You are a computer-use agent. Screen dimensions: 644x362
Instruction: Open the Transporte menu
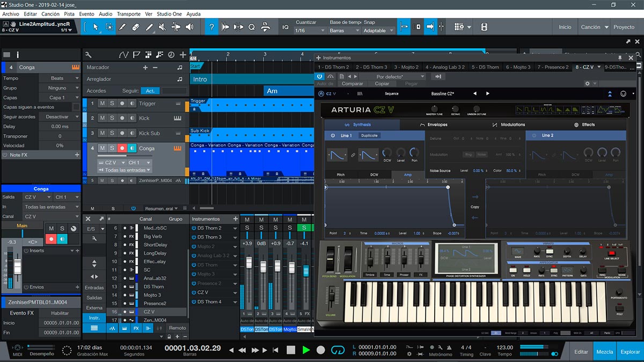point(128,14)
